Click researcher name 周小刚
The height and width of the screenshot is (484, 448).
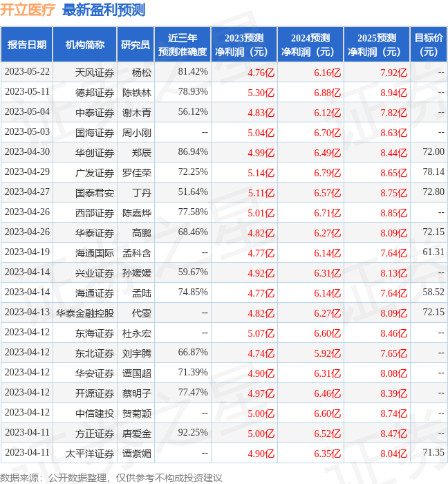pyautogui.click(x=137, y=133)
